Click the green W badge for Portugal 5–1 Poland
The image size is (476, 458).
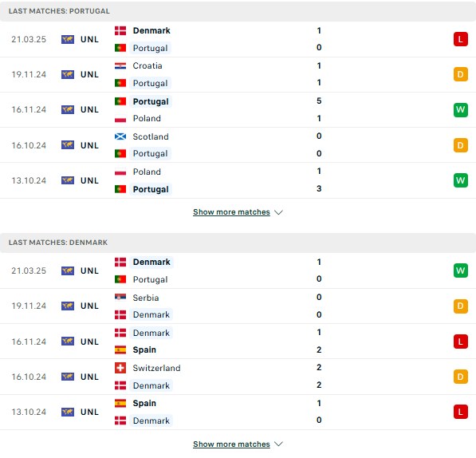click(x=461, y=109)
